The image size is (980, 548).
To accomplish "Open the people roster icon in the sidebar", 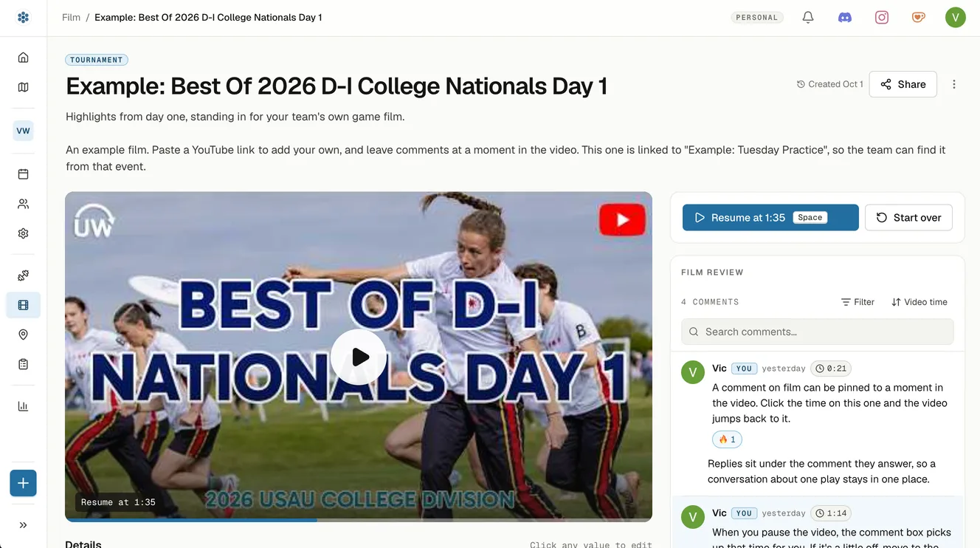I will coord(23,204).
